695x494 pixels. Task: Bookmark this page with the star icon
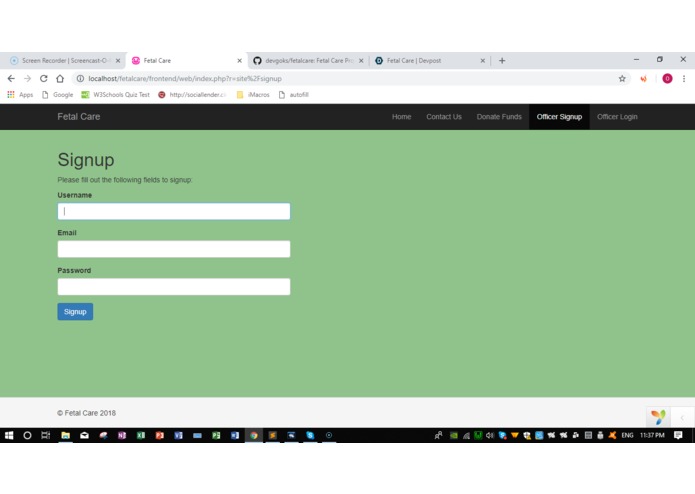tap(622, 78)
